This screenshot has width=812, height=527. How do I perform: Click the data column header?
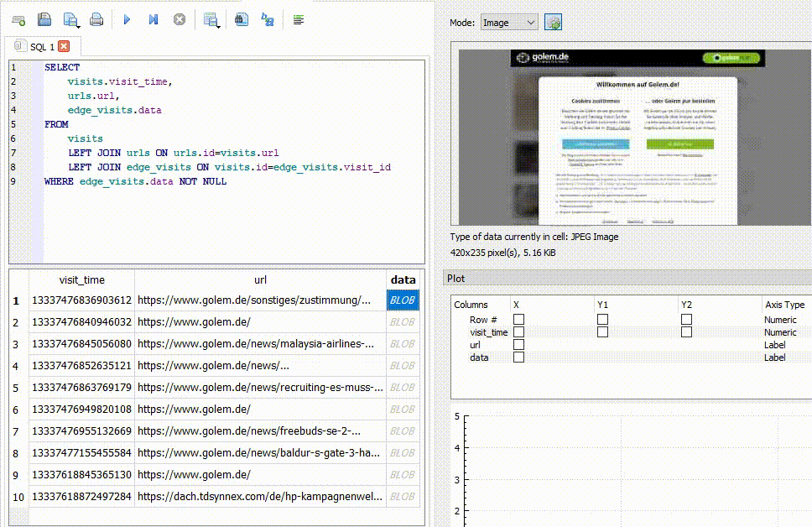(403, 279)
